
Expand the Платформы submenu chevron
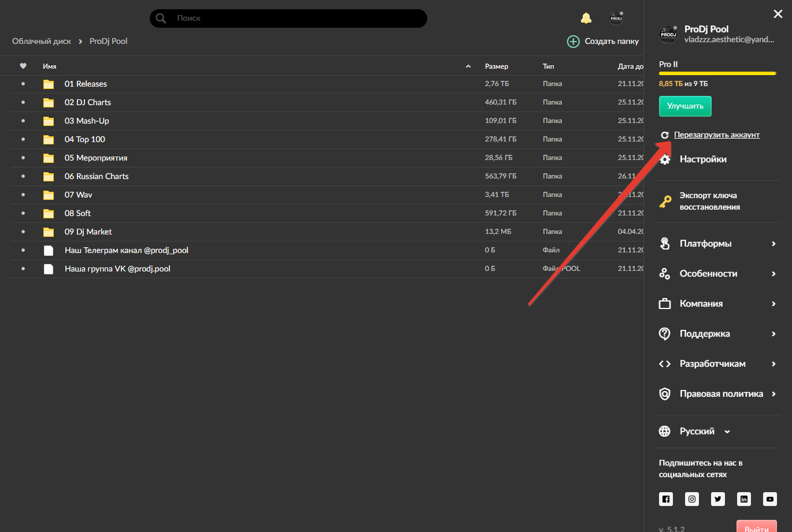[774, 244]
